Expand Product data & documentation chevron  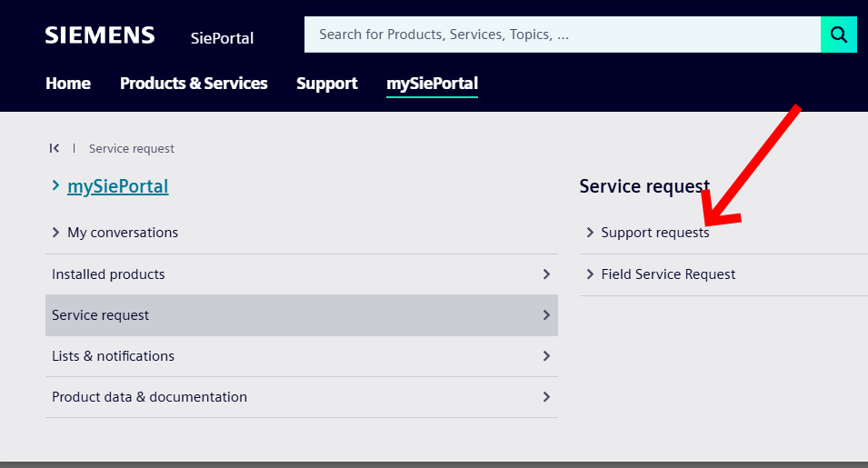point(546,397)
